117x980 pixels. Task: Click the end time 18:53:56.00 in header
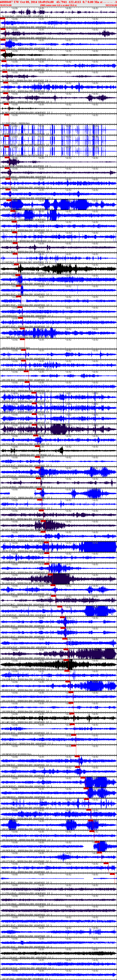[x=111, y=5]
